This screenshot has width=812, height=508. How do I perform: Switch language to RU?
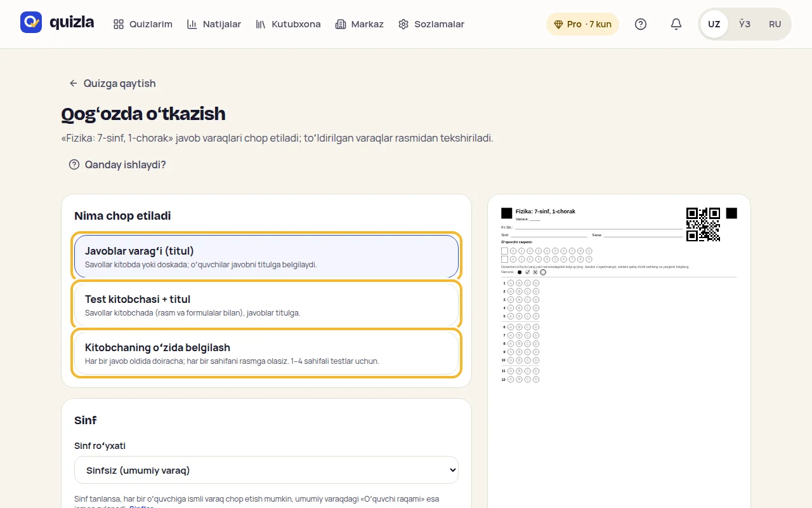(775, 24)
